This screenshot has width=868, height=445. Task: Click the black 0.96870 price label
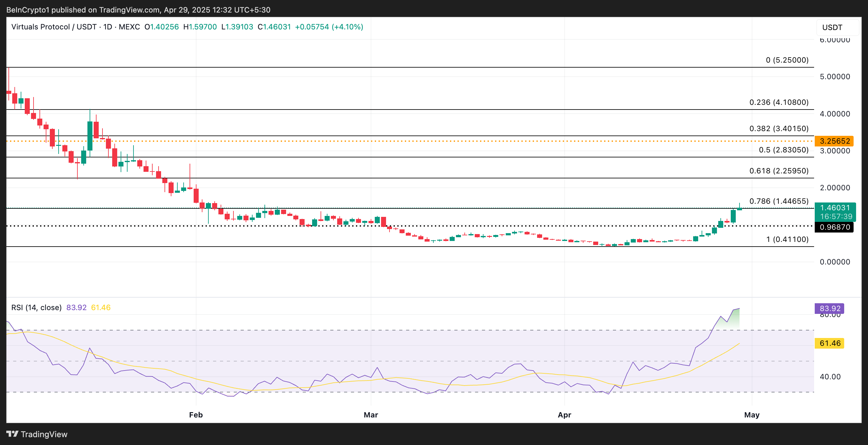(x=834, y=227)
